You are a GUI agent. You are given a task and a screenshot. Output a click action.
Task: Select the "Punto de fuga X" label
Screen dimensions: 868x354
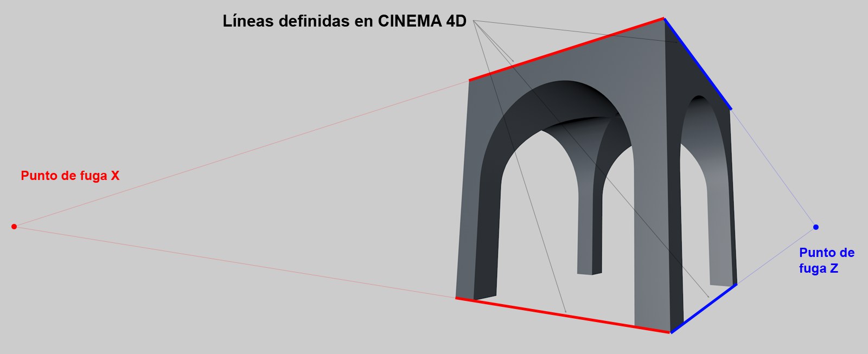[x=70, y=176]
